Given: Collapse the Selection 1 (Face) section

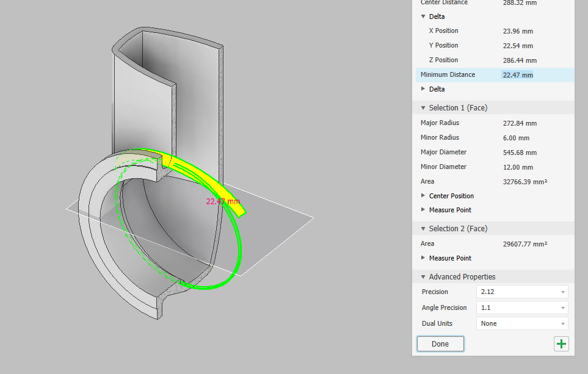Looking at the screenshot, I should tap(423, 107).
